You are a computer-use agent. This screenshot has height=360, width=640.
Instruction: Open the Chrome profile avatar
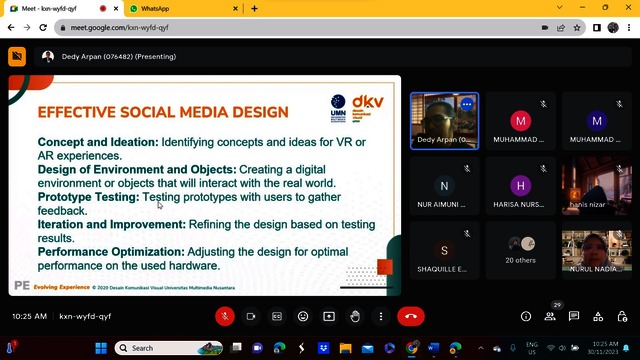tap(613, 28)
